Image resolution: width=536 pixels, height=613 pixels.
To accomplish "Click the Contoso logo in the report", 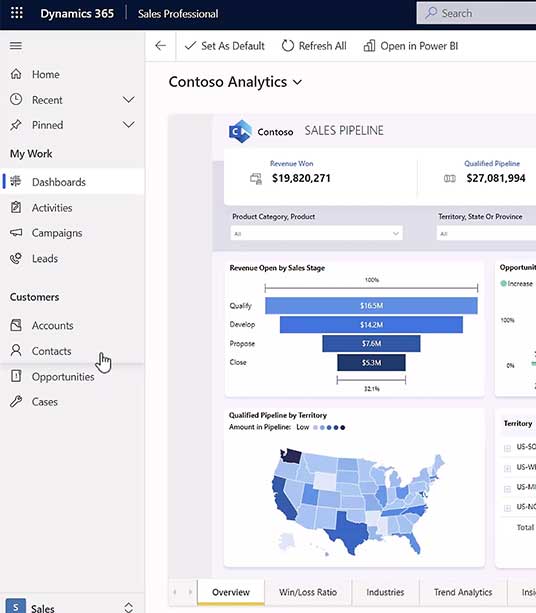I will pyautogui.click(x=240, y=131).
